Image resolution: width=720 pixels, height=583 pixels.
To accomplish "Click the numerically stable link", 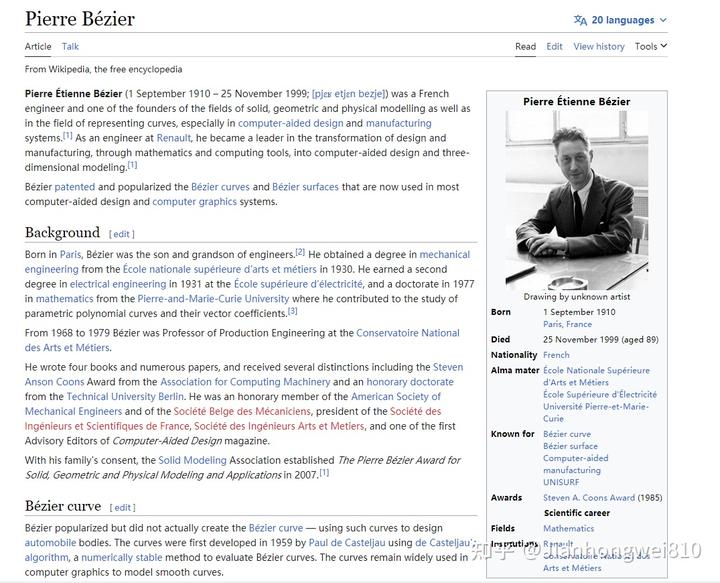I will pyautogui.click(x=122, y=557).
